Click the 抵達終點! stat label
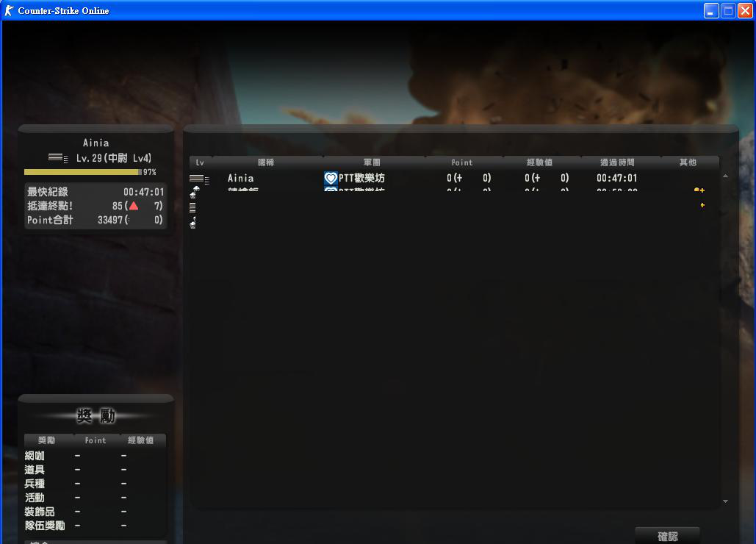756x544 pixels. coord(50,206)
